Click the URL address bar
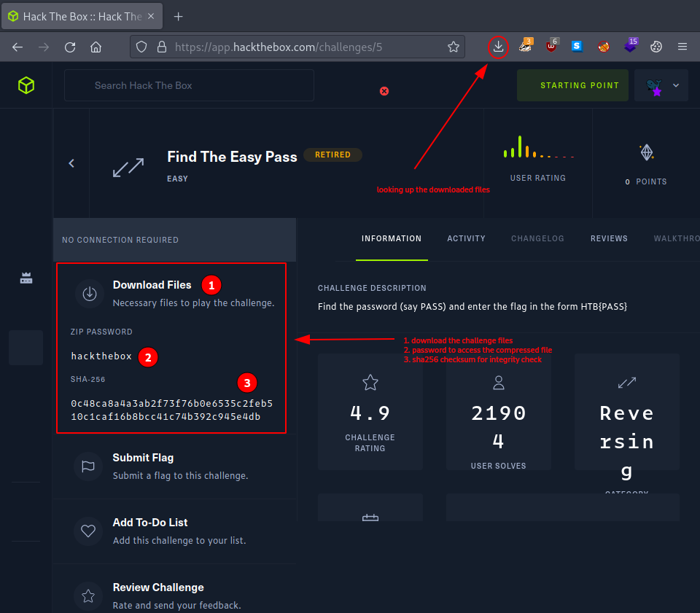This screenshot has height=613, width=700. pyautogui.click(x=306, y=47)
